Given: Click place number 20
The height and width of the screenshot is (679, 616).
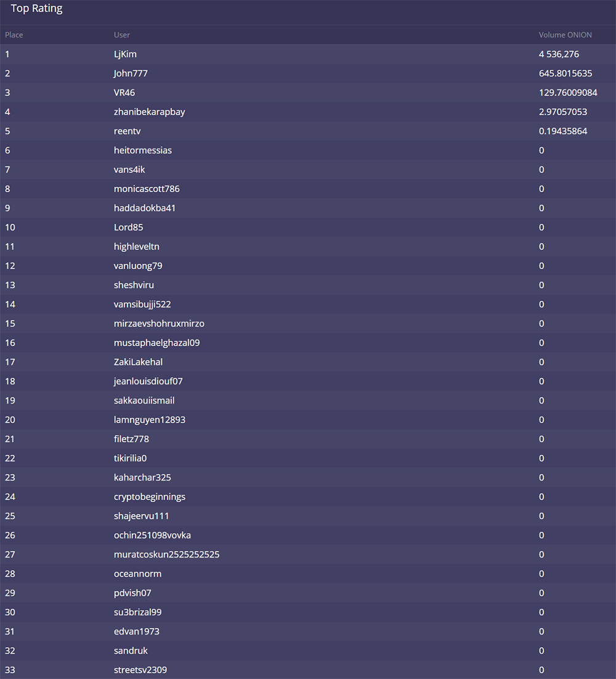Looking at the screenshot, I should [10, 420].
